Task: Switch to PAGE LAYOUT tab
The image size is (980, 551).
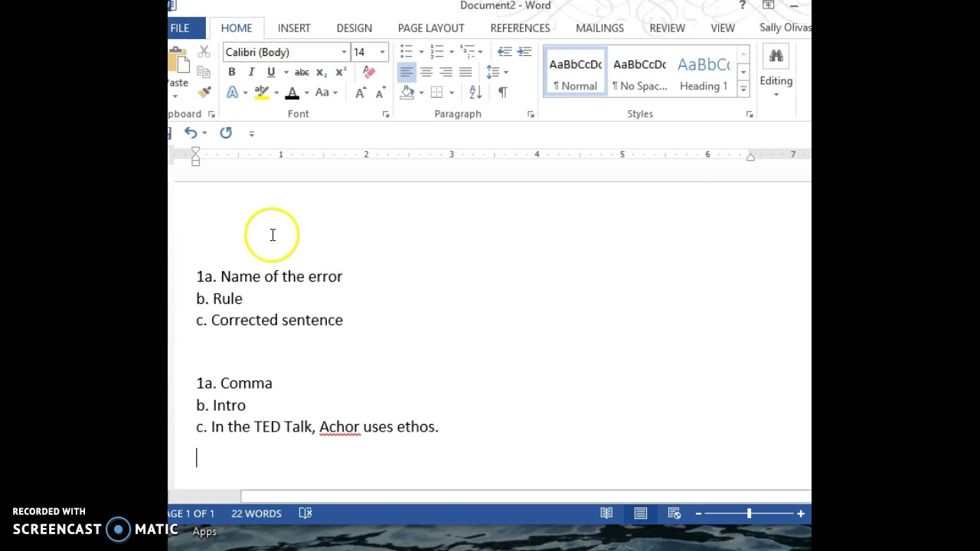Action: click(x=431, y=28)
